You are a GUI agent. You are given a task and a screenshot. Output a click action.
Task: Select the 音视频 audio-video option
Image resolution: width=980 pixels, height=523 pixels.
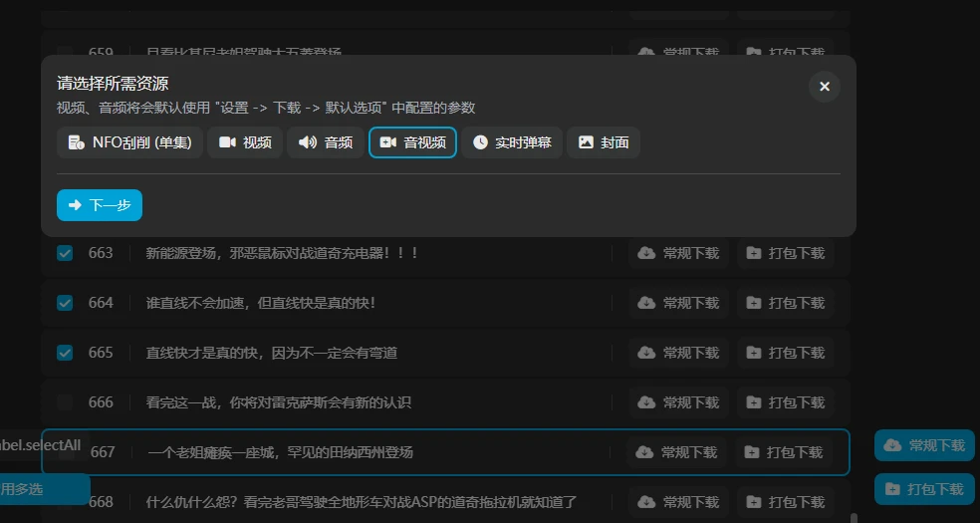click(412, 142)
